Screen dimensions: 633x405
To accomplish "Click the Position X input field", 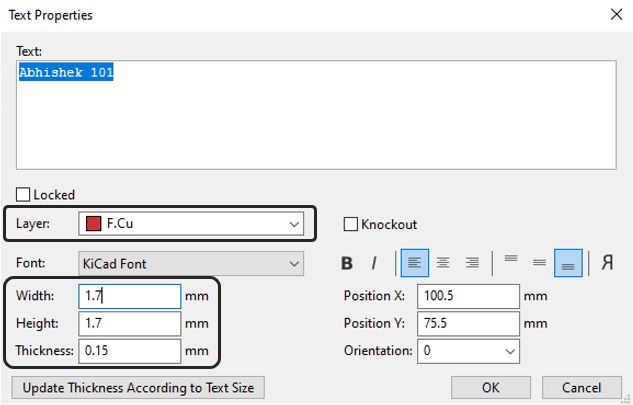I will click(x=469, y=296).
